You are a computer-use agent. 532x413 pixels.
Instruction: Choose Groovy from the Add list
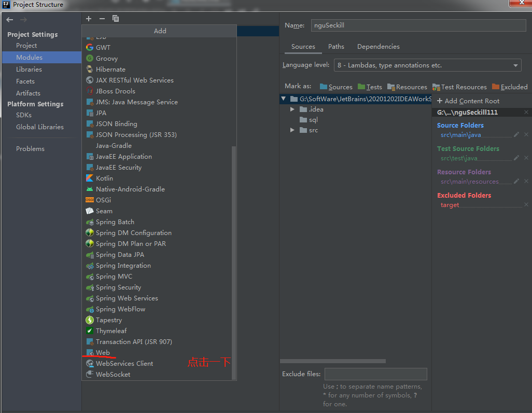point(159,59)
